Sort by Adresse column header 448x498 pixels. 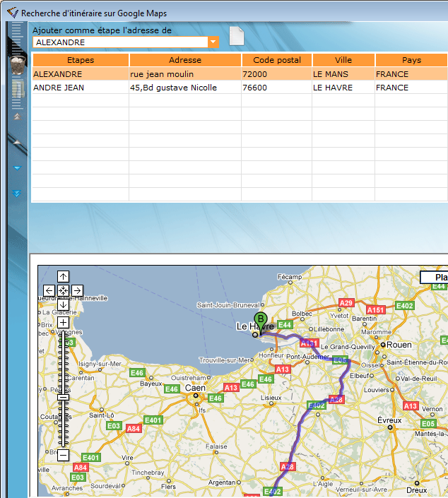(x=185, y=60)
